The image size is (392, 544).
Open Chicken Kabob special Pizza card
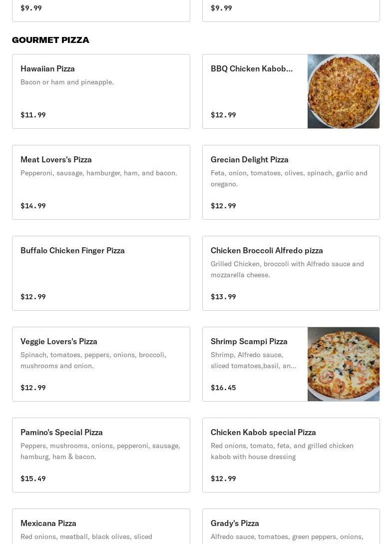pos(291,455)
